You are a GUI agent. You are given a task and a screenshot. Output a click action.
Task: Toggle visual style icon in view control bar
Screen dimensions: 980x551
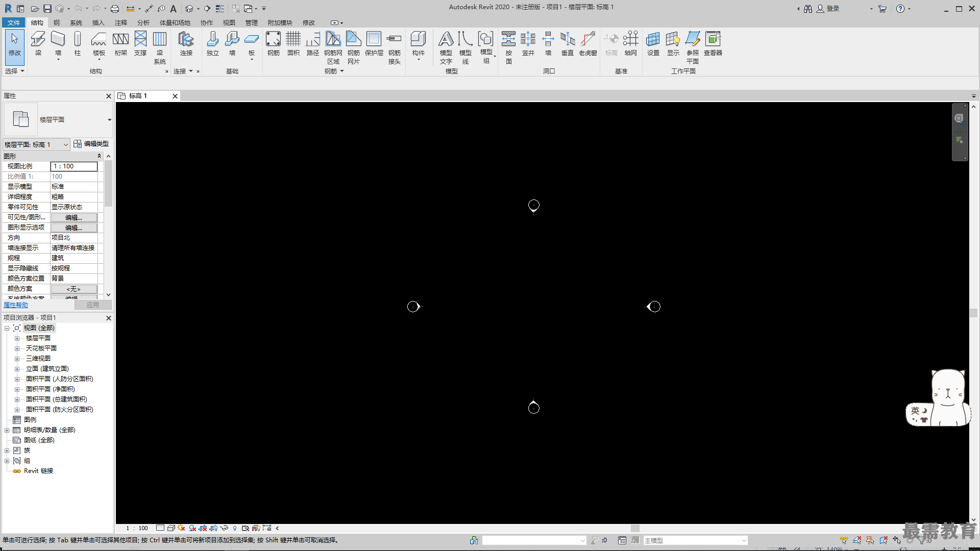tap(171, 528)
